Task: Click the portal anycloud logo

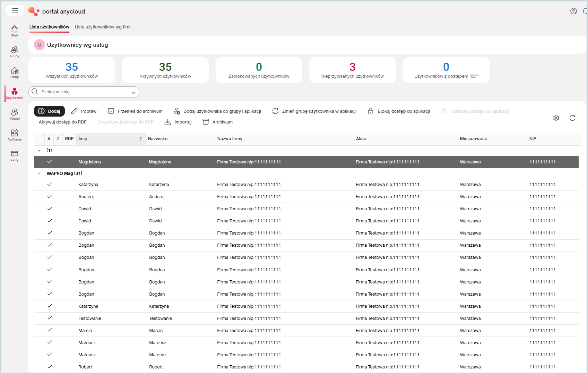Action: pyautogui.click(x=57, y=11)
